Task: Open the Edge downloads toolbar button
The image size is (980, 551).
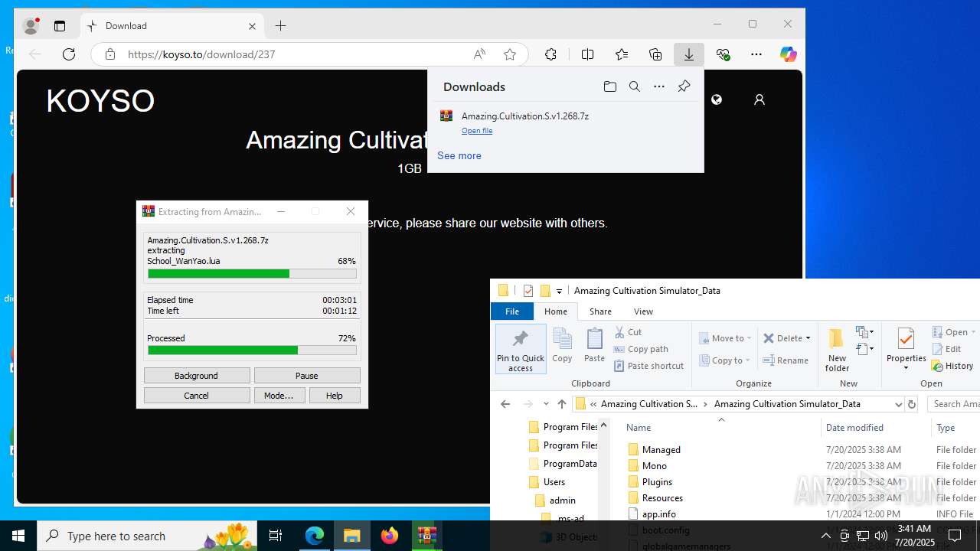Action: 689,54
